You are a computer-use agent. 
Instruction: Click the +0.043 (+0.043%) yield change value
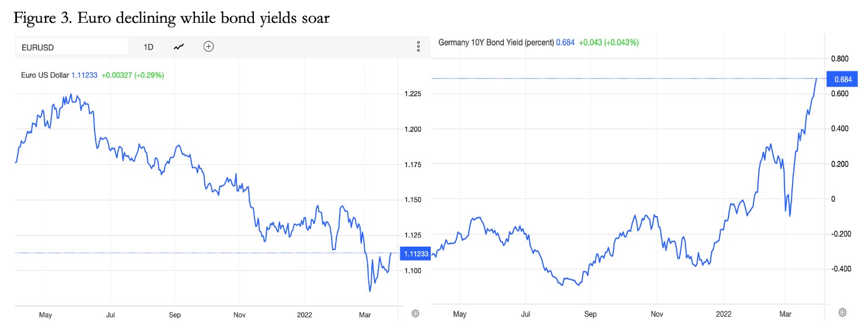tap(609, 43)
